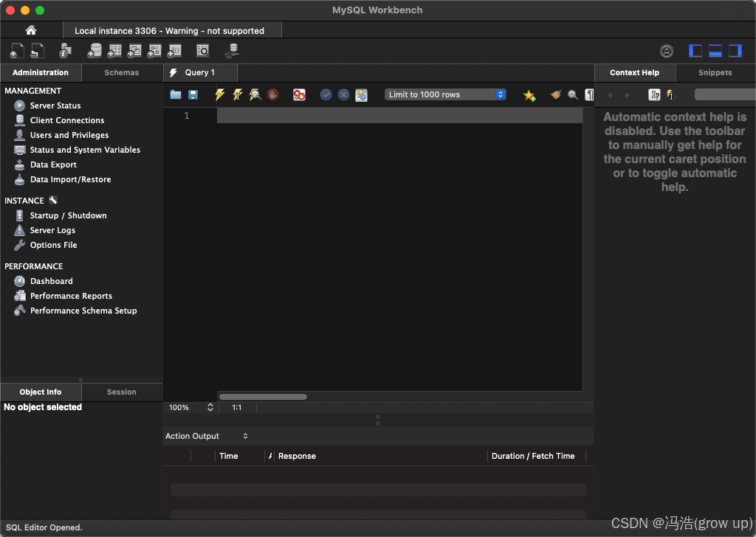Beautify the SQL with broom icon
Viewport: 756px width, 537px height.
click(555, 94)
